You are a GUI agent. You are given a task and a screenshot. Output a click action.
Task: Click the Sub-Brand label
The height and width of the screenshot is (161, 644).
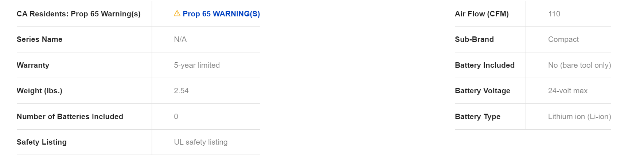474,39
